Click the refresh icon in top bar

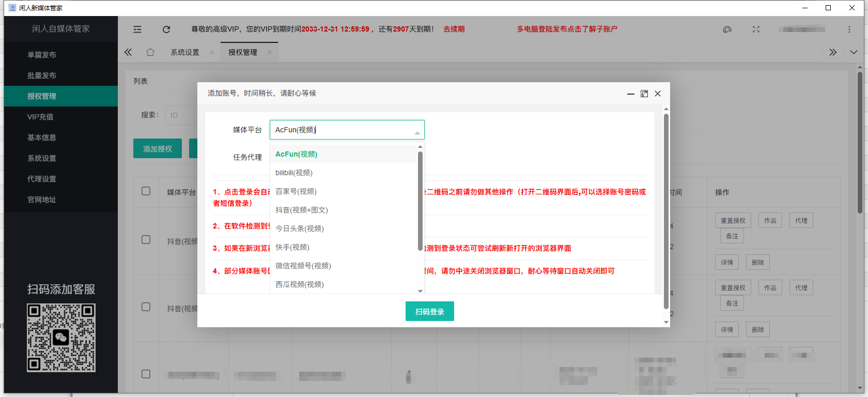(x=166, y=29)
